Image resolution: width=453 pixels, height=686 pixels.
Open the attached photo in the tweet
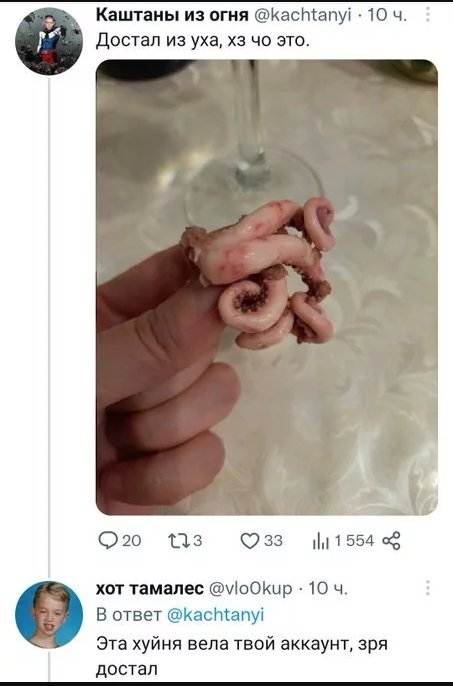point(267,287)
